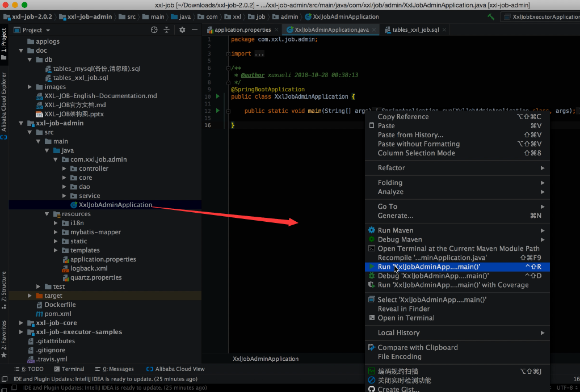Fold the Javadoc comment fold marker
580x392 pixels.
coord(228,68)
